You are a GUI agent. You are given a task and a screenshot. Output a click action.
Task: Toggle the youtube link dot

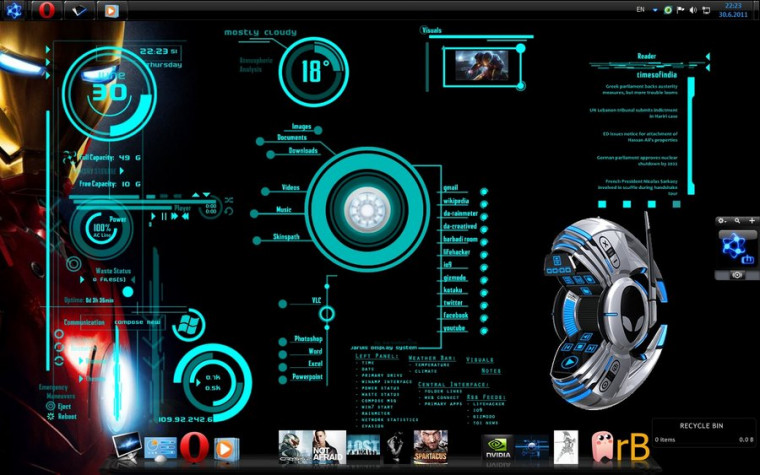(x=484, y=331)
